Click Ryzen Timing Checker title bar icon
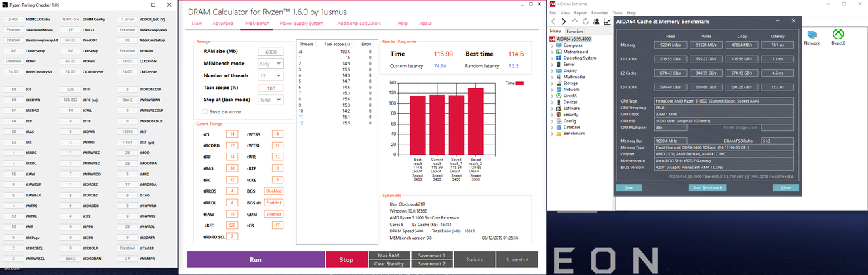Viewport: 868px width, 275px height. [4, 4]
